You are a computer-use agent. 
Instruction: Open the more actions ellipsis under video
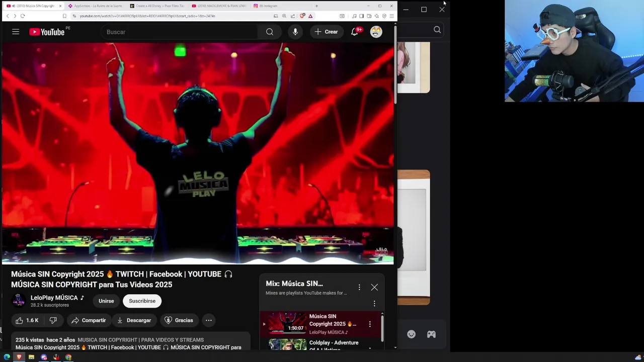[x=209, y=320]
